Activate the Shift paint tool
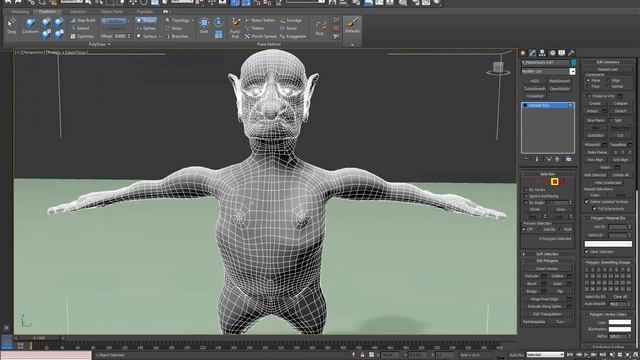 tap(204, 26)
